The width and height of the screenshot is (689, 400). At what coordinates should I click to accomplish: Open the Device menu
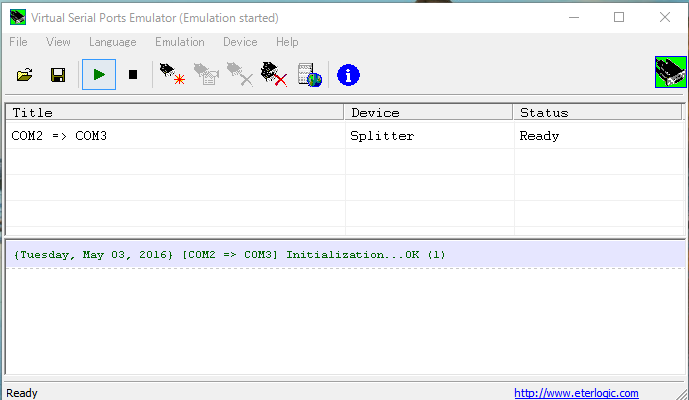point(240,42)
